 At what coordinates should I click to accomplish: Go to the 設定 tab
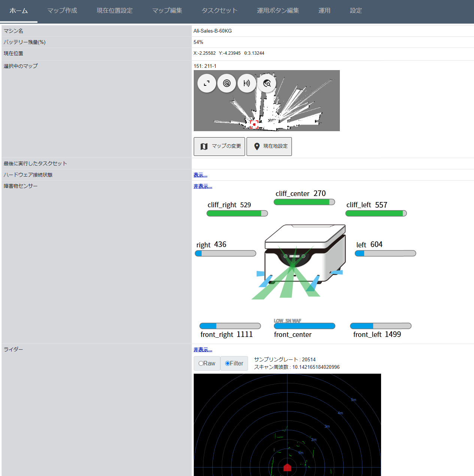click(356, 10)
